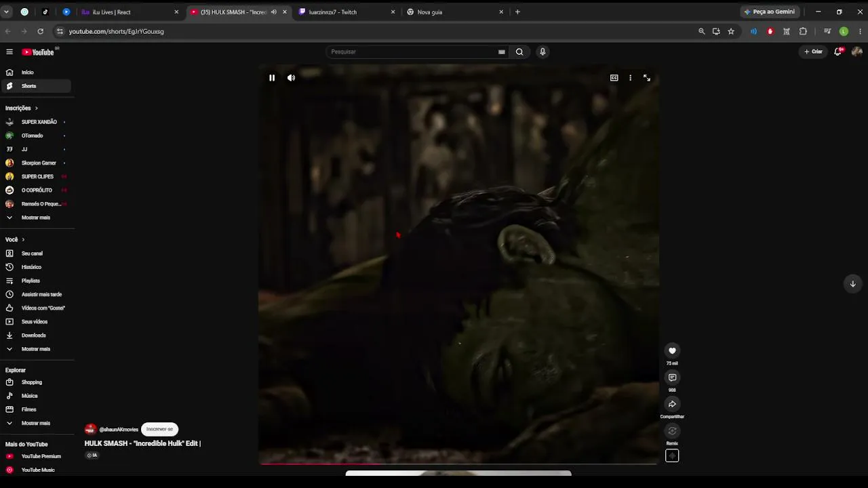Go to YouTube home via logo
Image resolution: width=868 pixels, height=488 pixels.
point(38,52)
